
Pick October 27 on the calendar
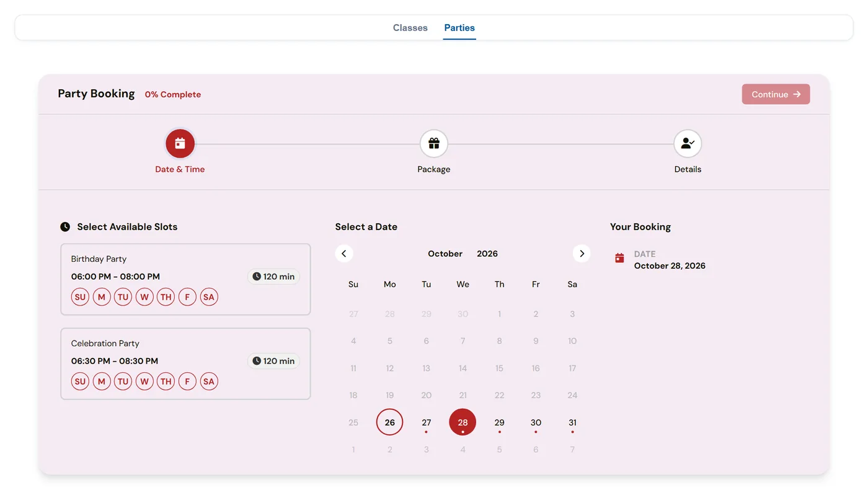[x=427, y=422]
